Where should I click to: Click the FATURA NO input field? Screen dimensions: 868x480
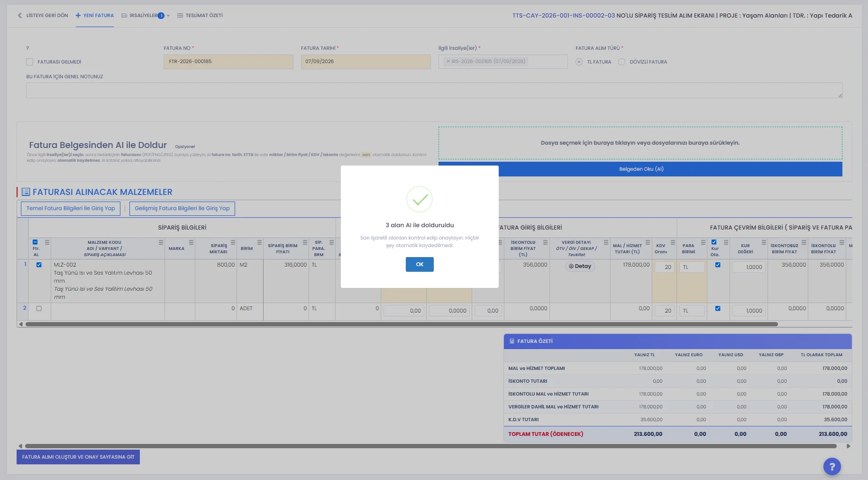(228, 62)
